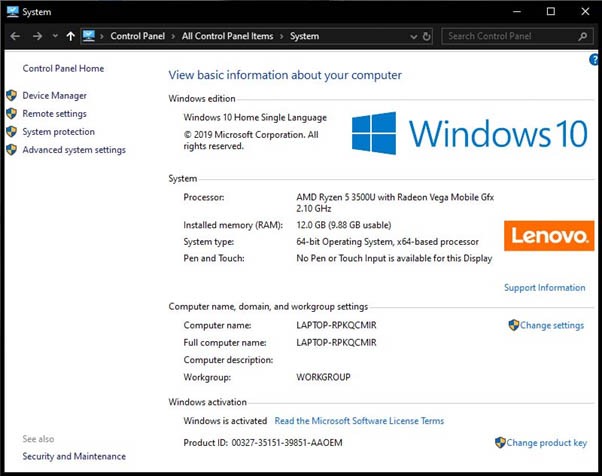Read the Microsoft Software License Terms

coord(359,421)
